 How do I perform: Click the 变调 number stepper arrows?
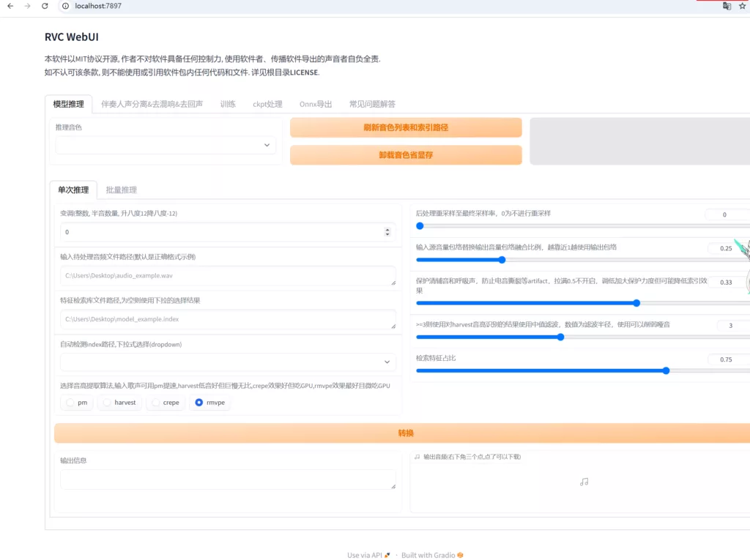coord(387,232)
